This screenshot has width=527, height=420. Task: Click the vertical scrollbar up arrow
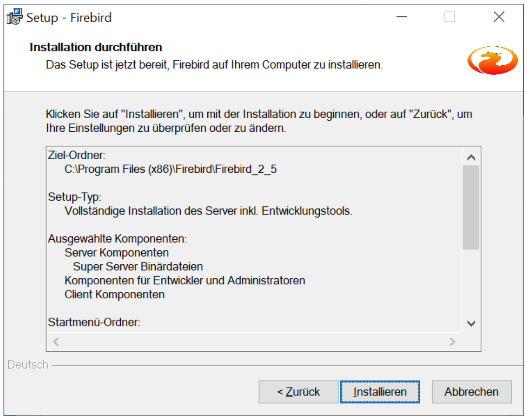tap(471, 157)
